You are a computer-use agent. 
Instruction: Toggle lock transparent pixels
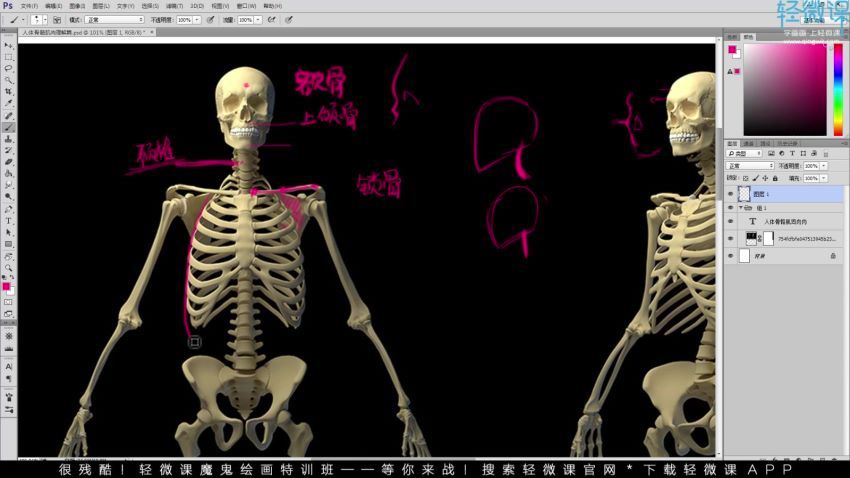pyautogui.click(x=746, y=178)
